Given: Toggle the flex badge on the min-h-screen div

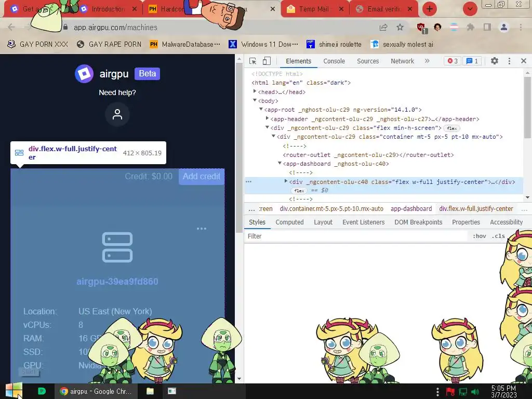Looking at the screenshot, I should (x=451, y=128).
